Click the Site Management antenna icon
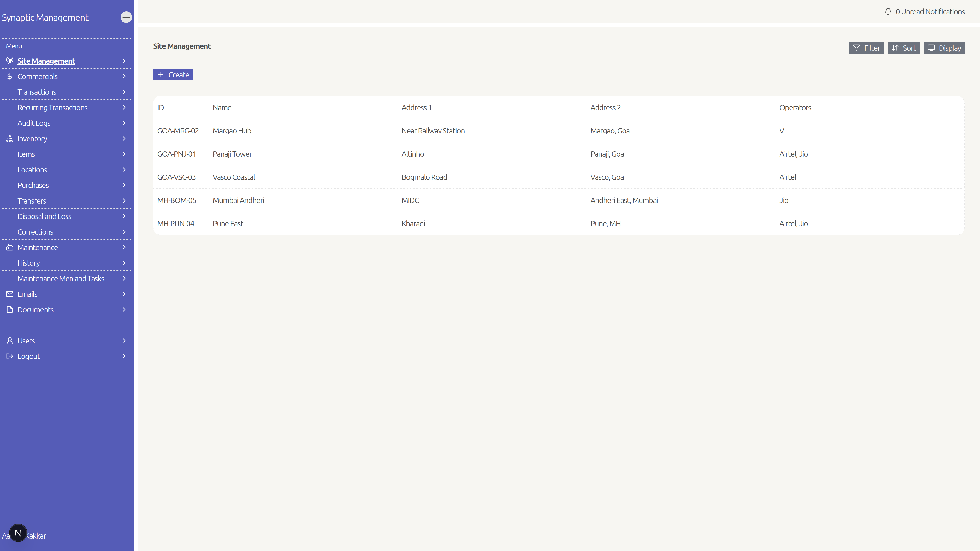Viewport: 980px width, 551px height. tap(10, 61)
